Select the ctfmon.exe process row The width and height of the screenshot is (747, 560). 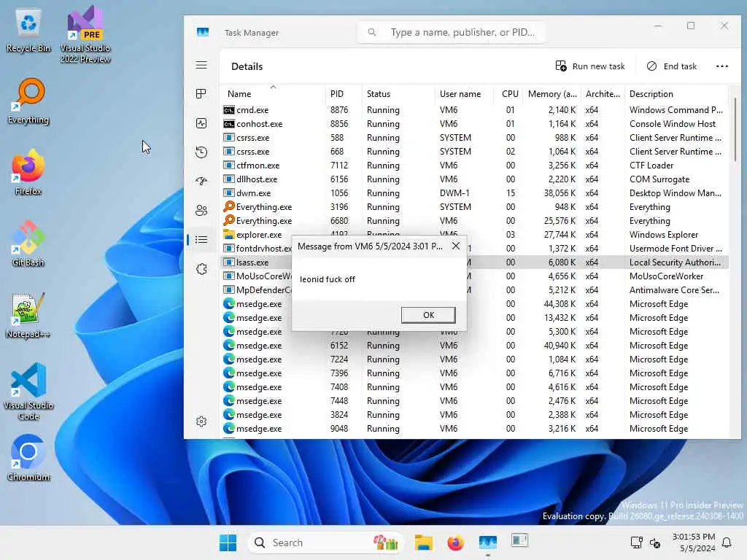click(474, 166)
